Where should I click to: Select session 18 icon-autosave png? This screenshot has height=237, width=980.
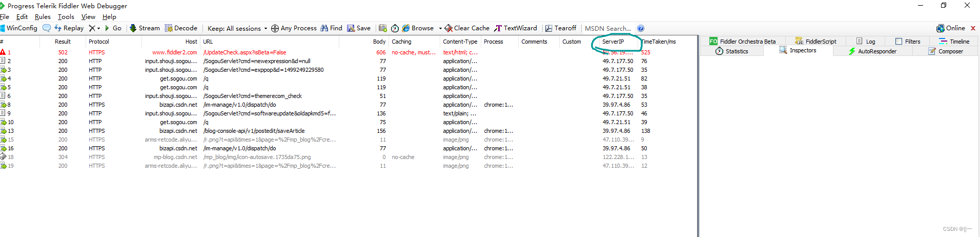coord(348,157)
